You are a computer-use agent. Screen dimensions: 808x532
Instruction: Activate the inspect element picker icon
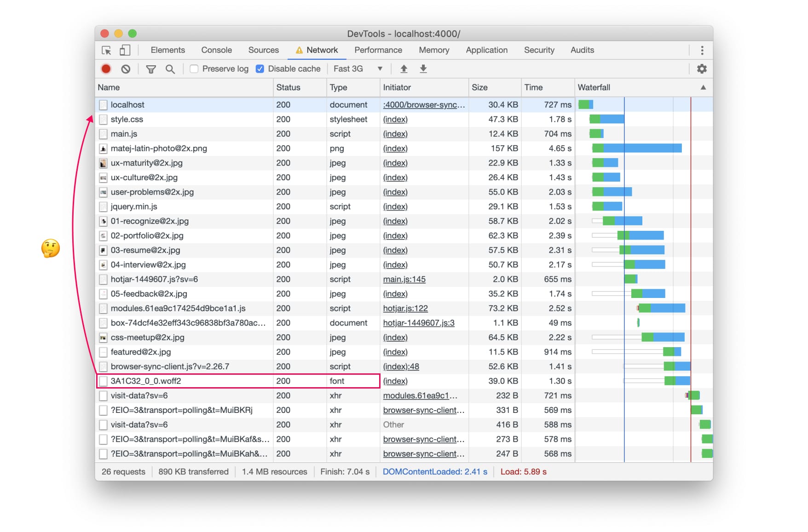[106, 50]
